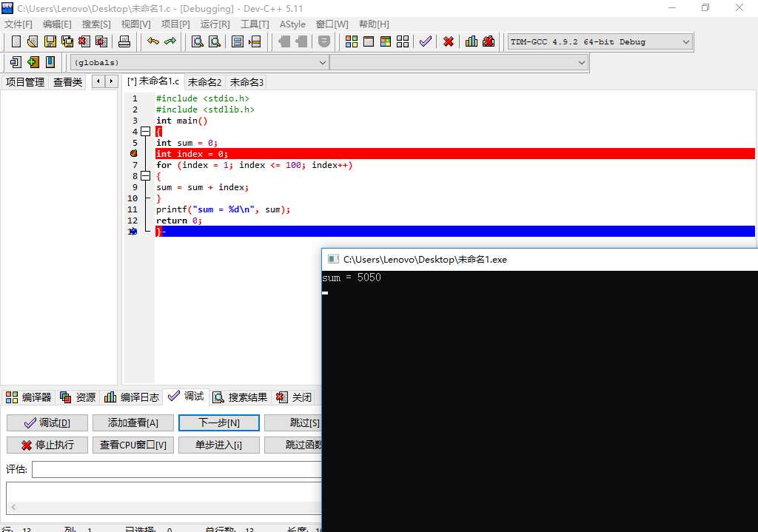Click the Compile (four colored squares) icon

352,41
